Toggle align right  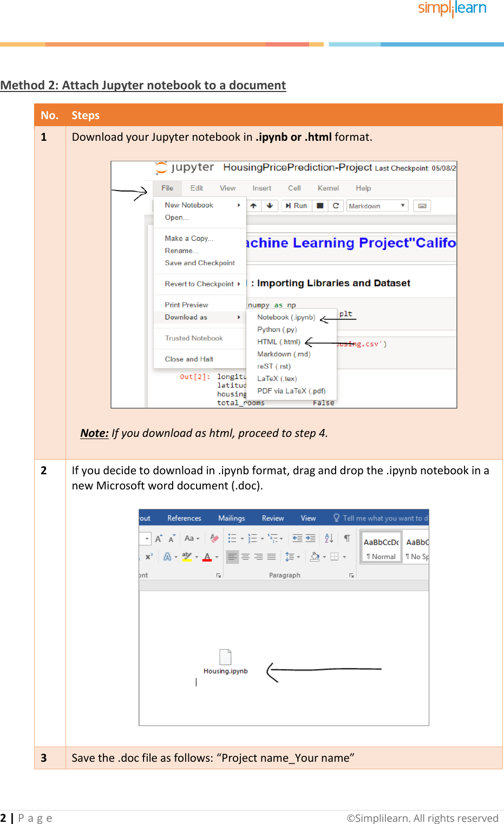coord(258,557)
